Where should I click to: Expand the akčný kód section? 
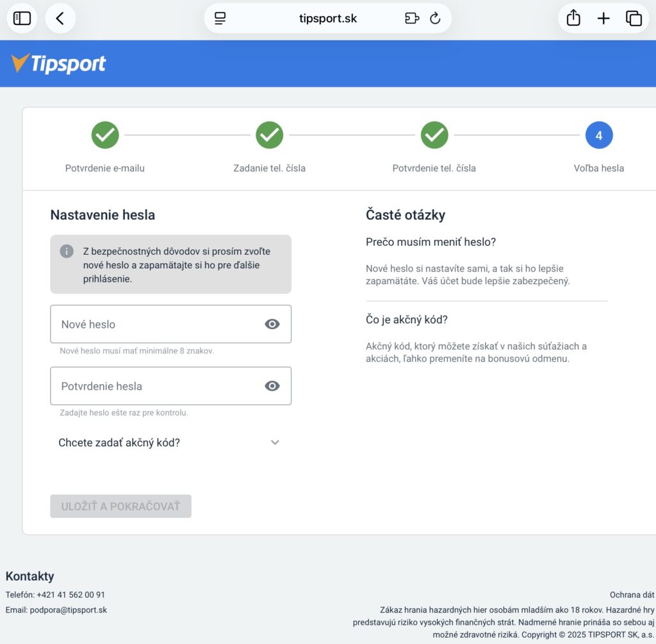(x=275, y=442)
